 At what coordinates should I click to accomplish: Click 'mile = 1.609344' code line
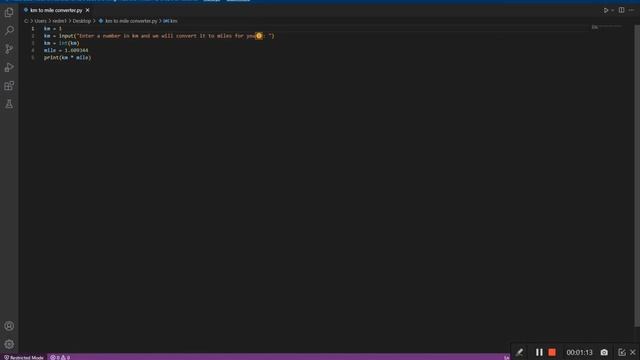tap(66, 51)
